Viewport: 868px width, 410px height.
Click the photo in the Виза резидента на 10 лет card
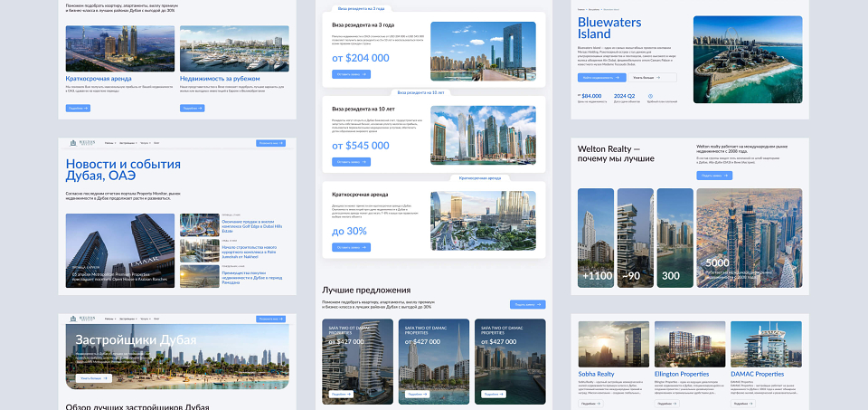coord(483,135)
